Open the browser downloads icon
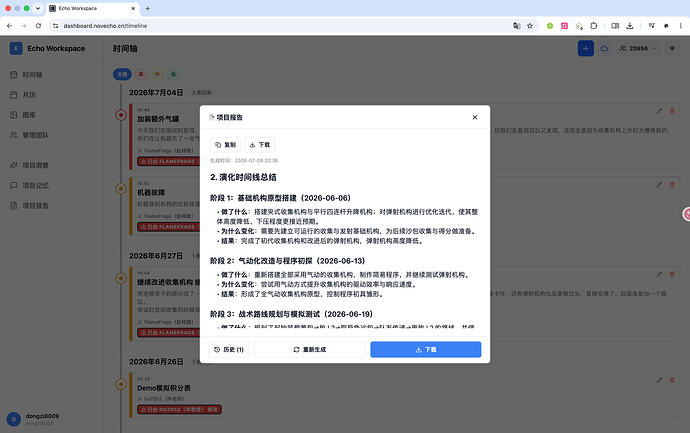This screenshot has width=690, height=433. click(x=630, y=26)
